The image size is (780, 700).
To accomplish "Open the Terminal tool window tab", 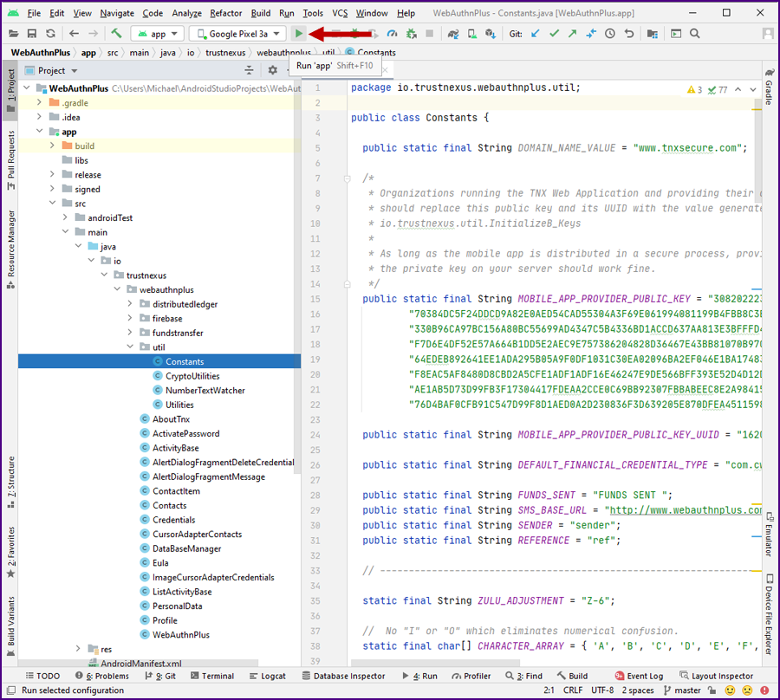I will (211, 676).
